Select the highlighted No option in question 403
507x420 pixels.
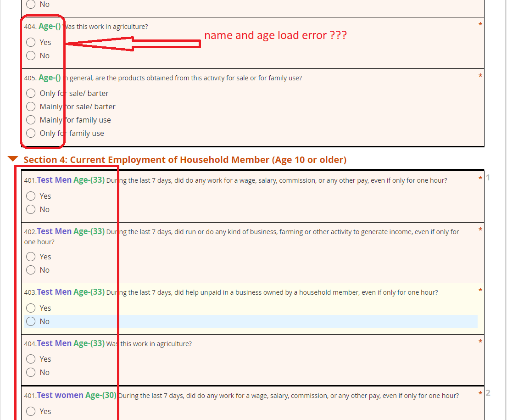[31, 321]
